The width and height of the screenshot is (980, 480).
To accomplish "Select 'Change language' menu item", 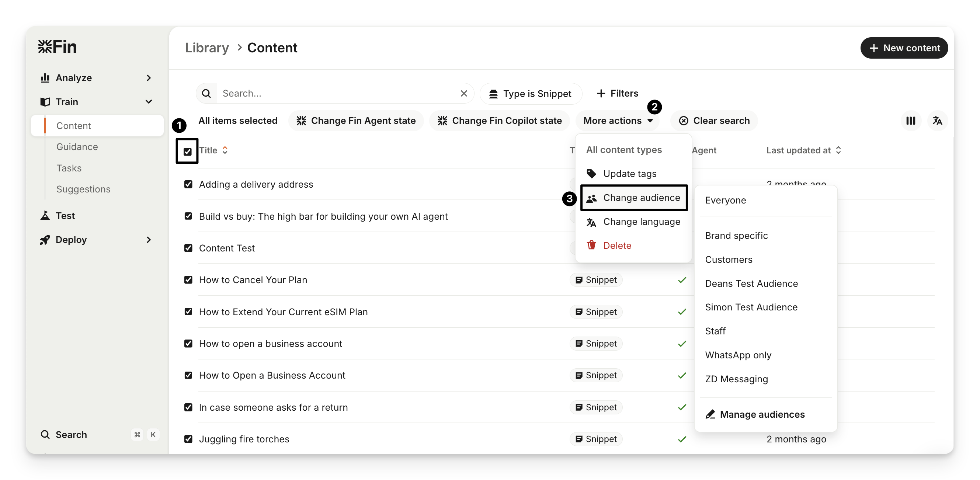I will (641, 222).
